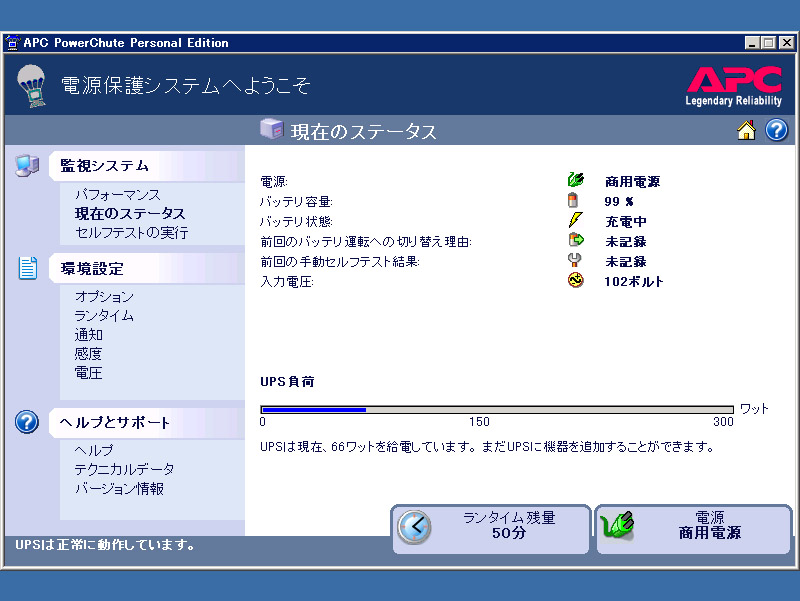Open セルフテストの実行 page
This screenshot has width=800, height=601.
pyautogui.click(x=132, y=233)
